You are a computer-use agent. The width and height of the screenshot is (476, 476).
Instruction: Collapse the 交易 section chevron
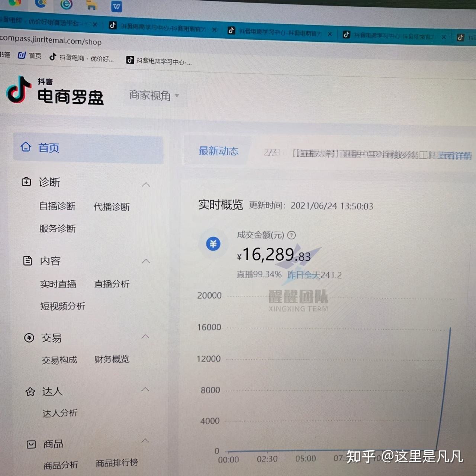[145, 337]
